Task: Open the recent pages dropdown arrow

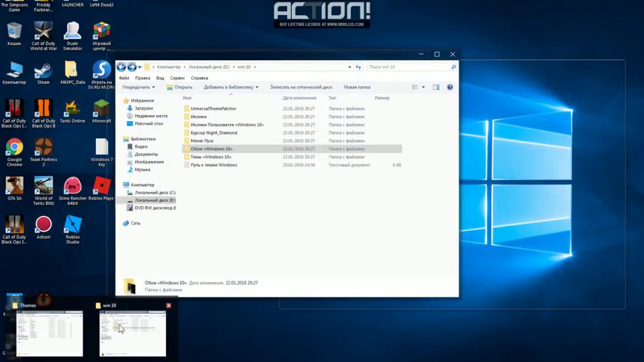Action: [x=140, y=67]
